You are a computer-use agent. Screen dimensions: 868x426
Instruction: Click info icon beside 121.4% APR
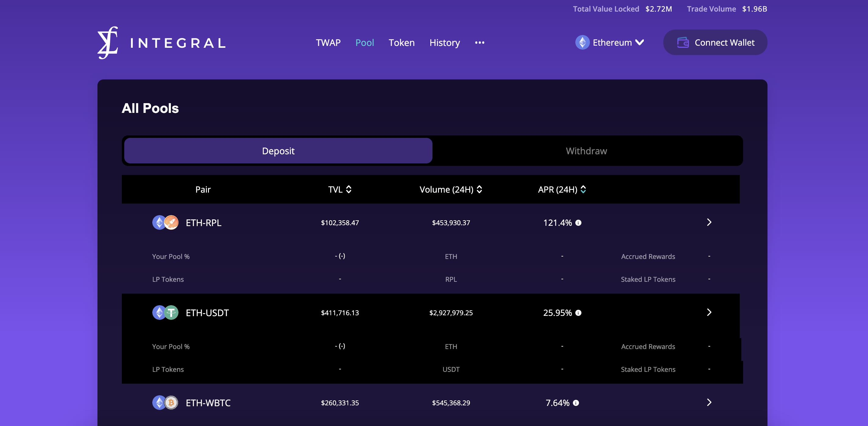(x=578, y=223)
